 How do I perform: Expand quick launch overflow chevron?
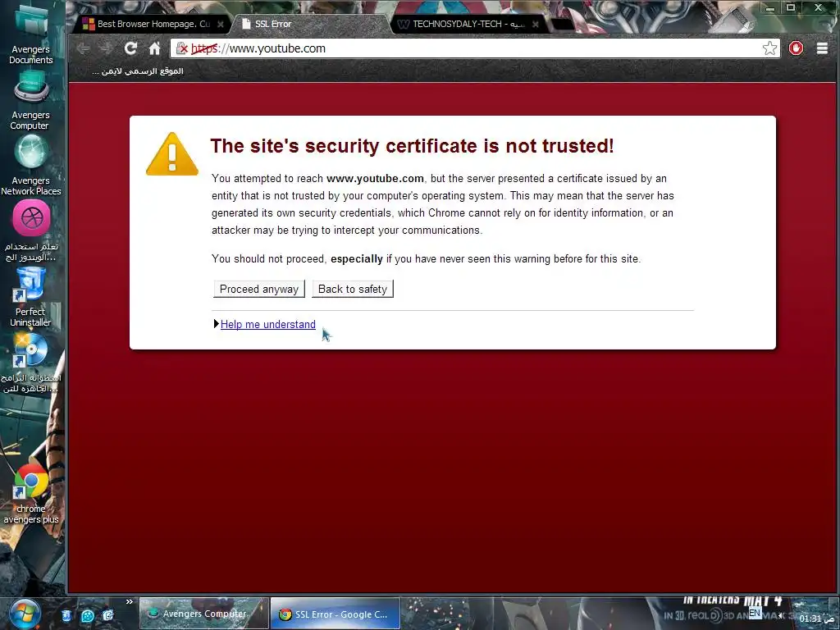click(129, 602)
